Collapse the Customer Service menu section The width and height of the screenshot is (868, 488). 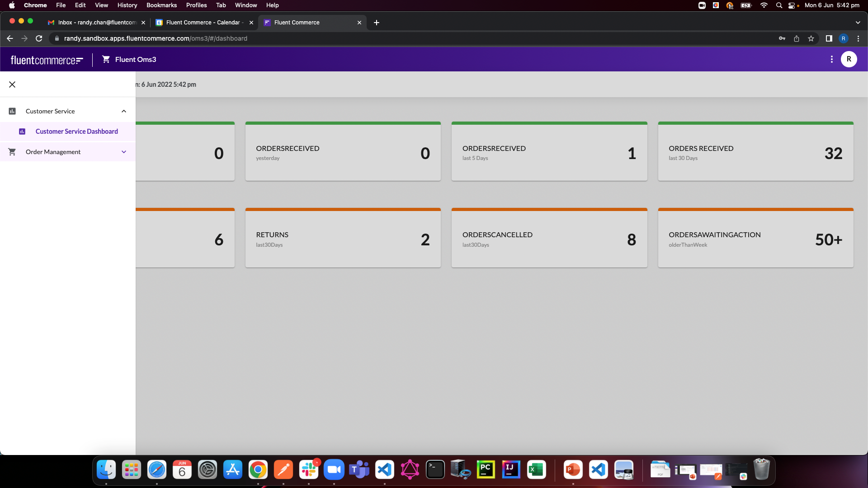coord(124,111)
